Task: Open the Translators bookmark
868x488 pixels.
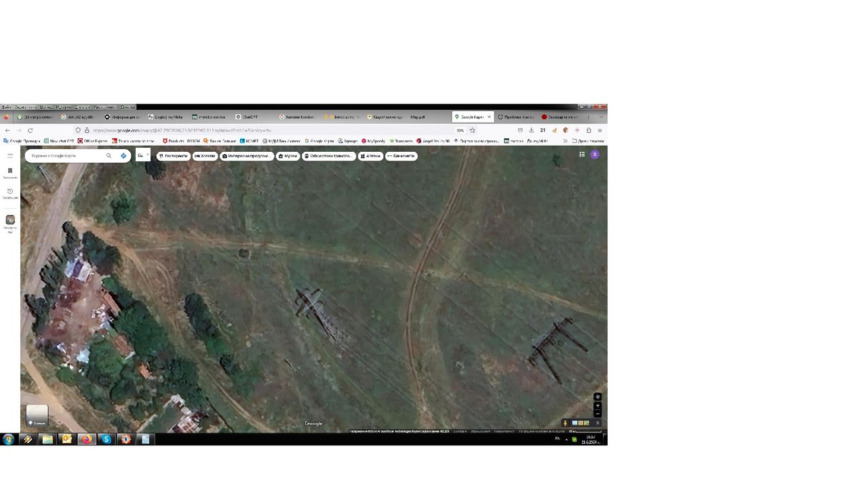Action: [401, 141]
